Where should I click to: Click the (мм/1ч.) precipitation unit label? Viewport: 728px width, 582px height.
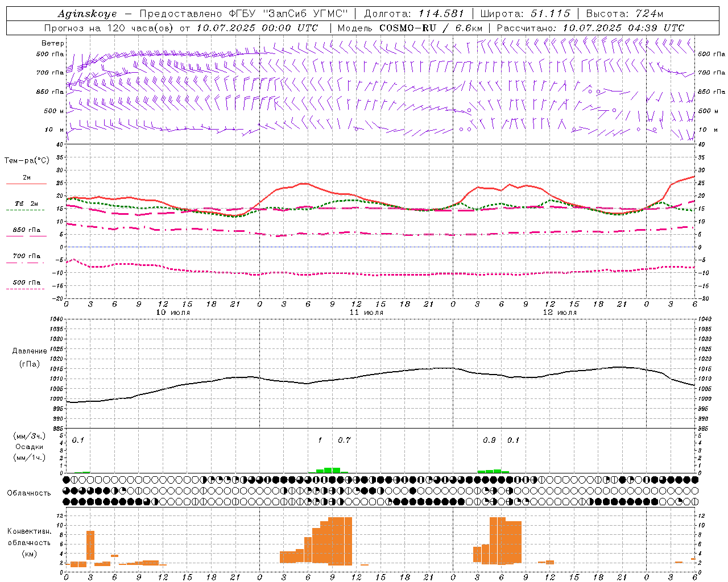[x=29, y=458]
